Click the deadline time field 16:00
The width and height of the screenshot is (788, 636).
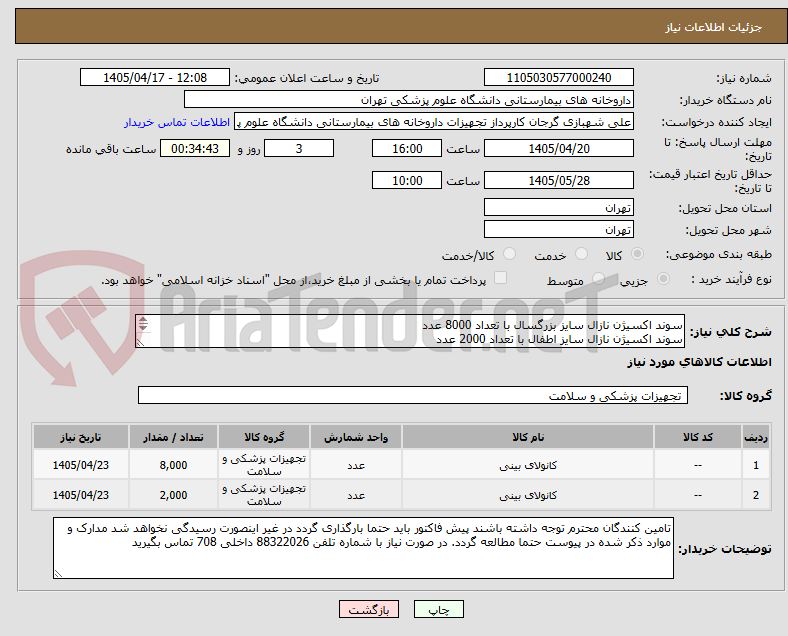[x=407, y=149]
